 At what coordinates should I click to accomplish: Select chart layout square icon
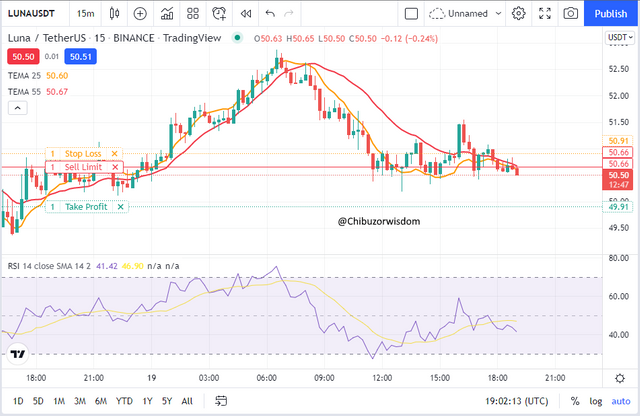[x=411, y=13]
